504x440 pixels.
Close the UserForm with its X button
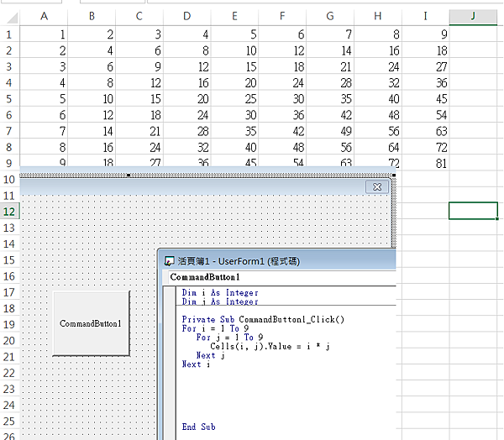[377, 186]
